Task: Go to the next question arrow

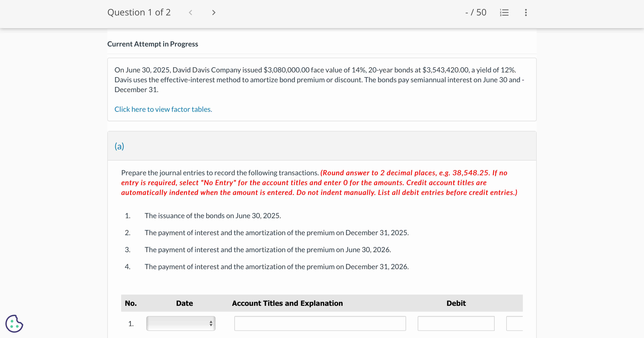Action: (214, 13)
